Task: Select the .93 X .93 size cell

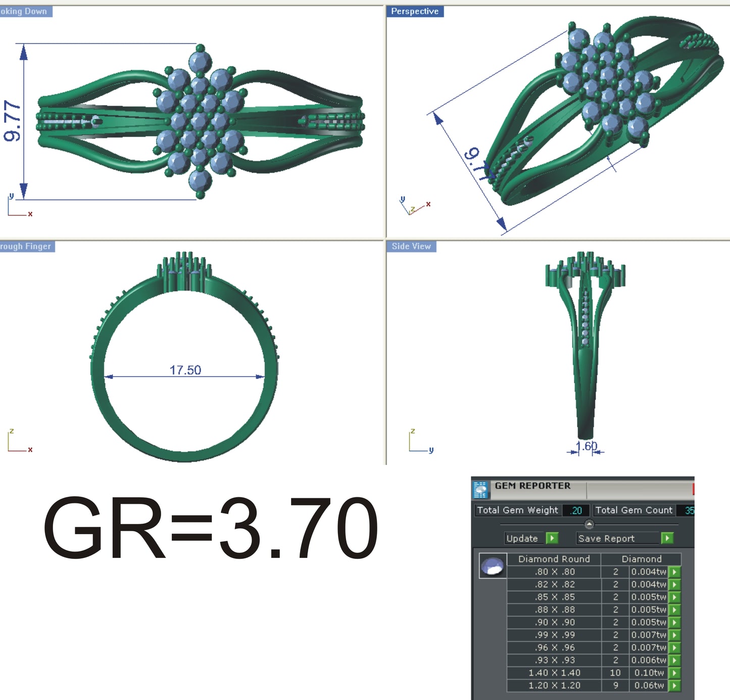Action: 554,660
